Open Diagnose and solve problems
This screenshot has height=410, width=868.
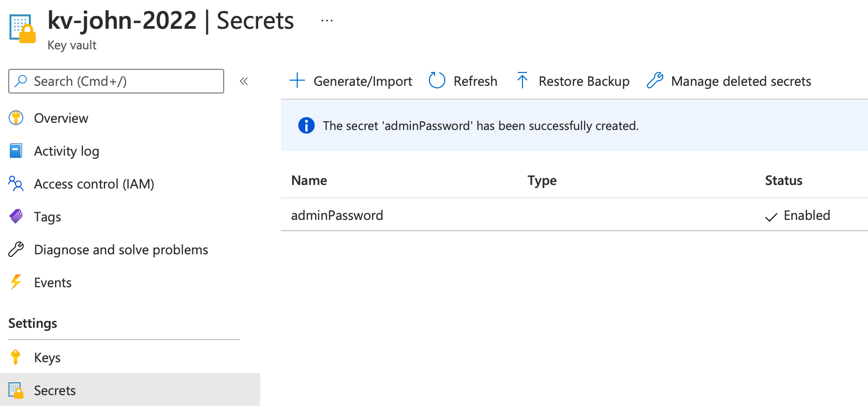(121, 250)
